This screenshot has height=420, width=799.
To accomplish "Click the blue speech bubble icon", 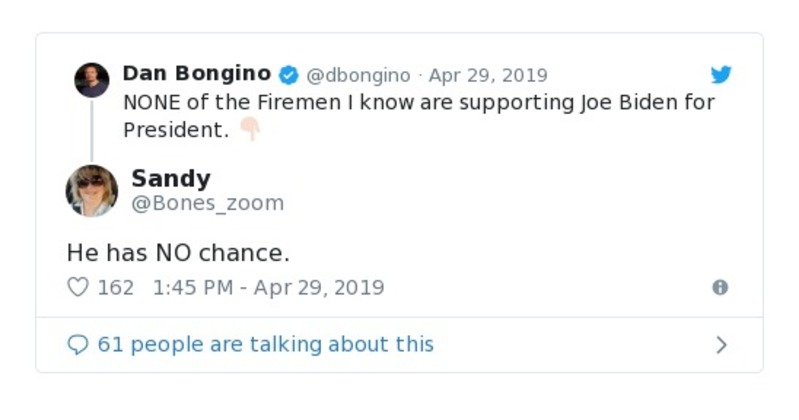I will (78, 345).
